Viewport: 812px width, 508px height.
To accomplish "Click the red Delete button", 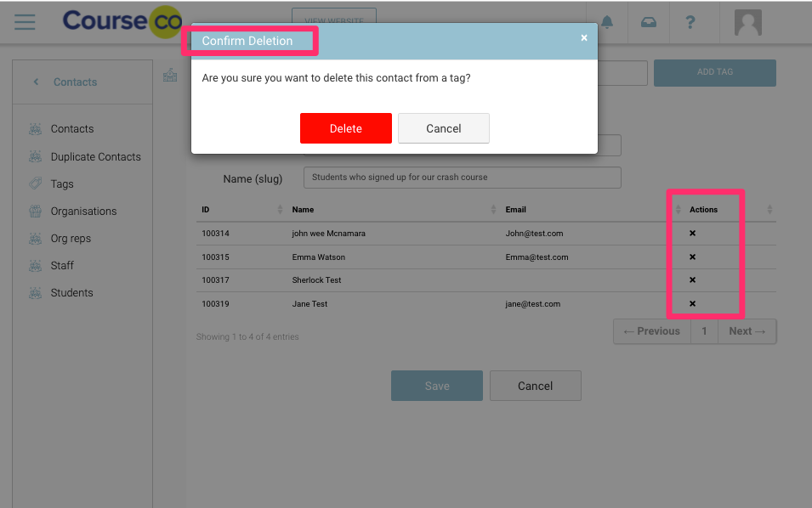I will tap(346, 128).
